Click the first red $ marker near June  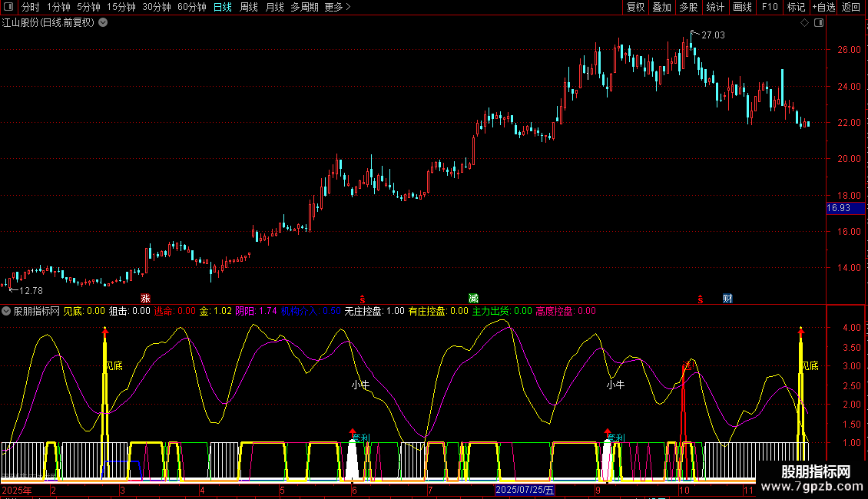[362, 299]
